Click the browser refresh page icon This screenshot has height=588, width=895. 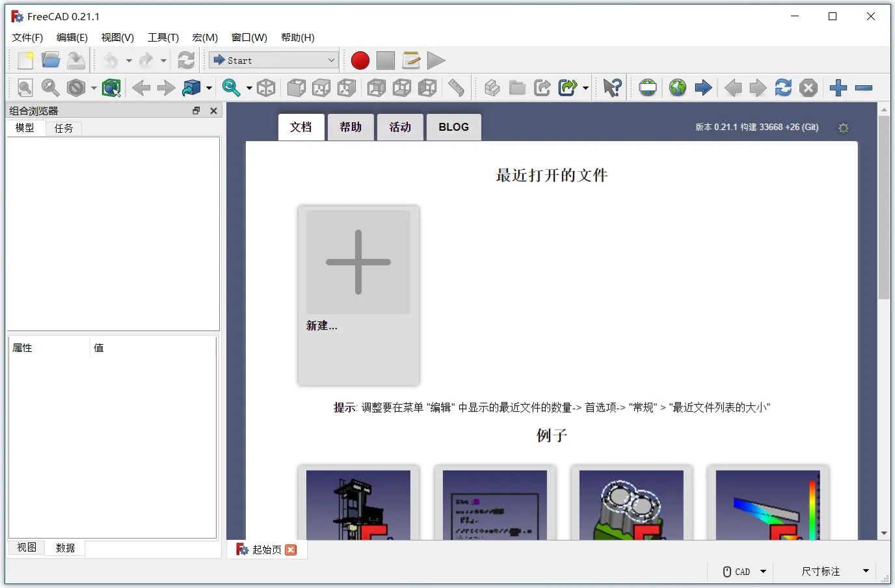point(783,88)
